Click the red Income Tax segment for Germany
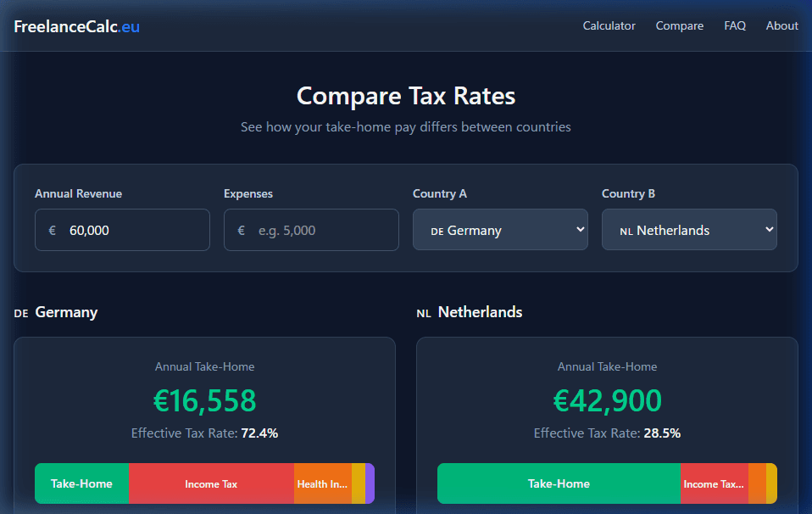 point(210,483)
